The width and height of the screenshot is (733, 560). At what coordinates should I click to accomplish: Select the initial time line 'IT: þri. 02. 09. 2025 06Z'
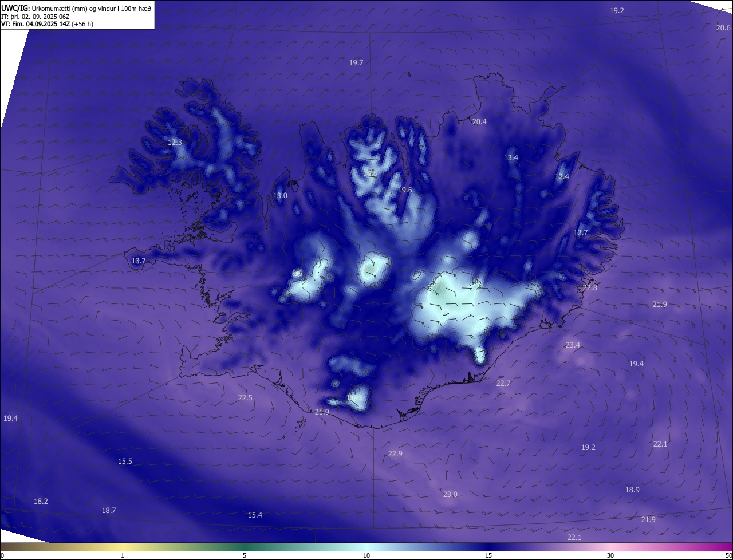pyautogui.click(x=34, y=17)
